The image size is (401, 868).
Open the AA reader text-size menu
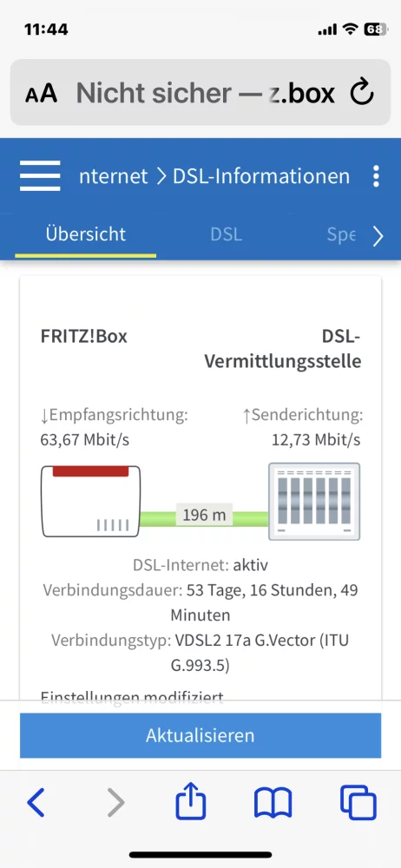coord(41,93)
